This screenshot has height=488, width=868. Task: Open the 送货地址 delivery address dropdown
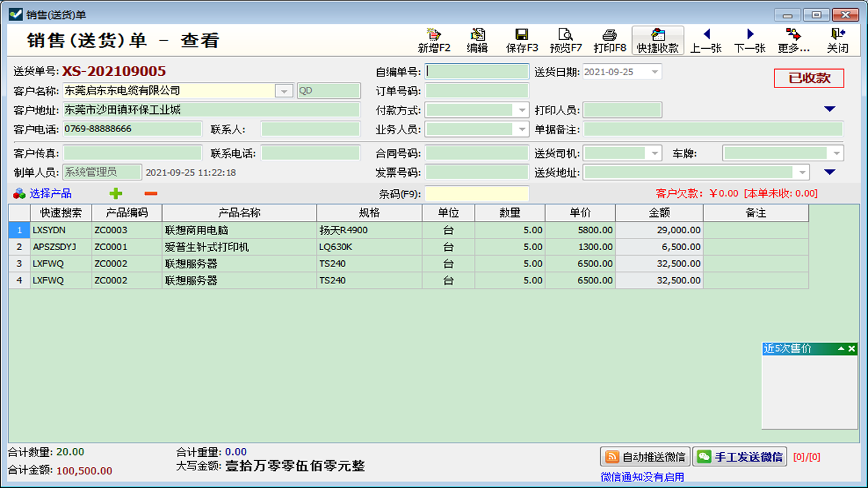tap(800, 172)
